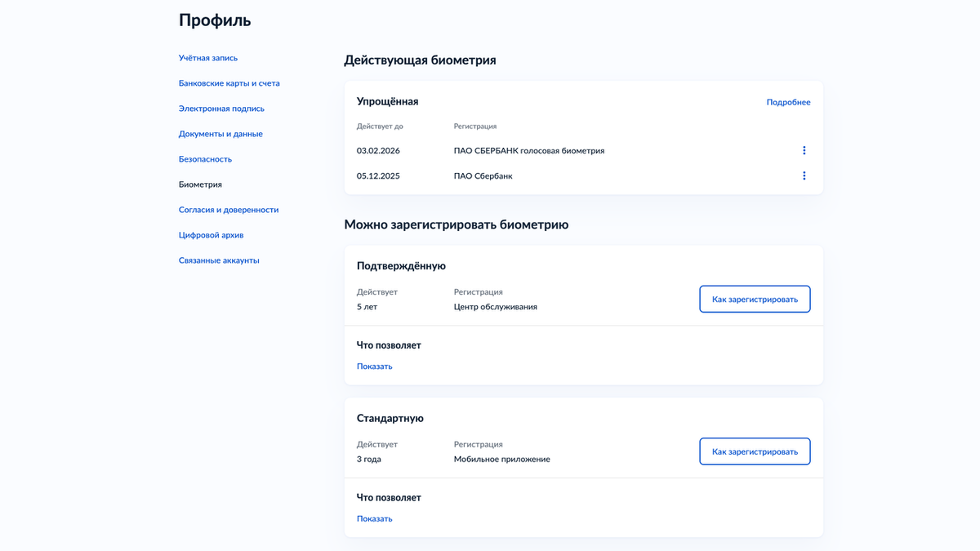Click the Профиль page title
Screen dimensions: 980x551
pyautogui.click(x=215, y=20)
